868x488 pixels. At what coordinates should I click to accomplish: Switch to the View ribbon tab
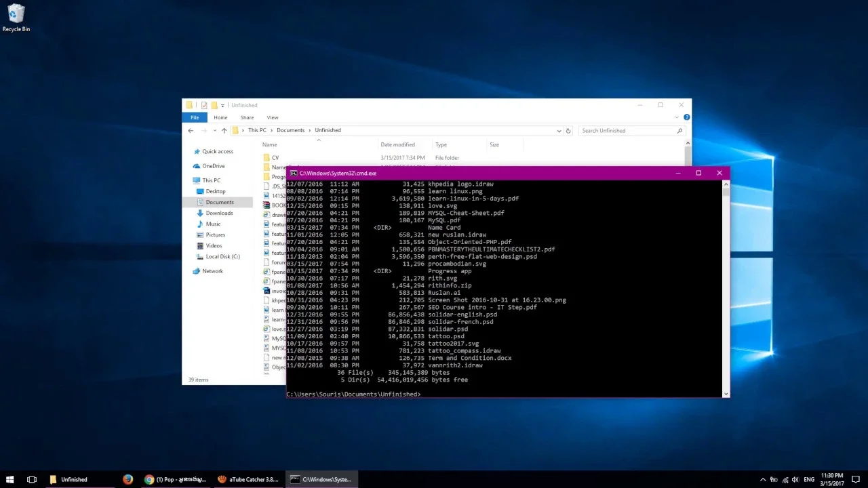(272, 117)
